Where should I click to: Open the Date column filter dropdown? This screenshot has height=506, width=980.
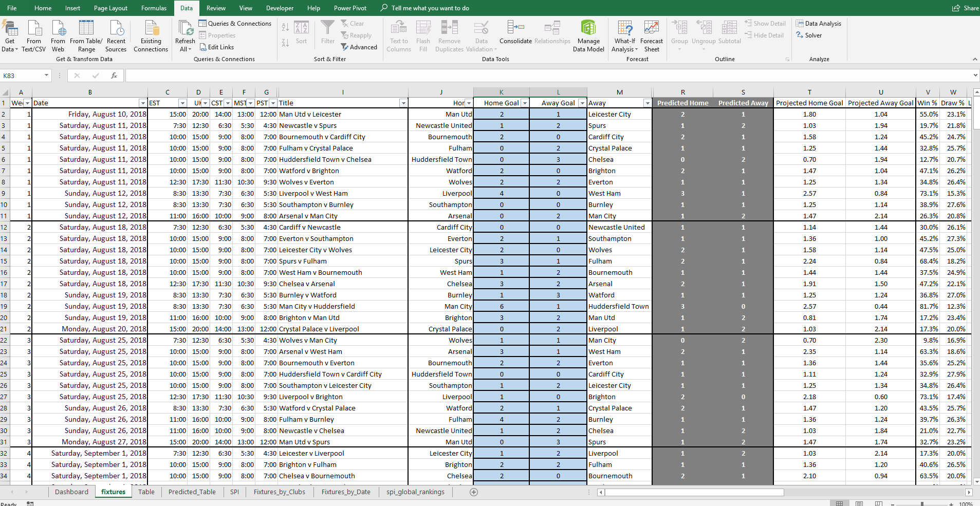tap(142, 103)
